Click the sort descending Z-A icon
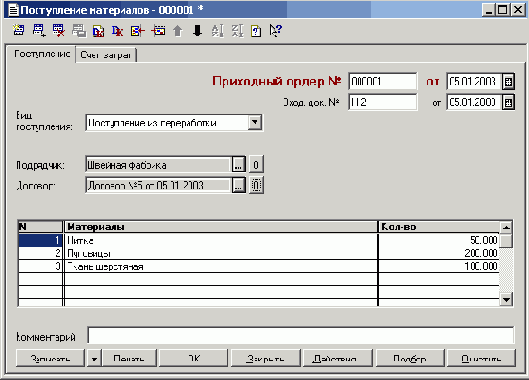The height and width of the screenshot is (380, 529). click(237, 31)
